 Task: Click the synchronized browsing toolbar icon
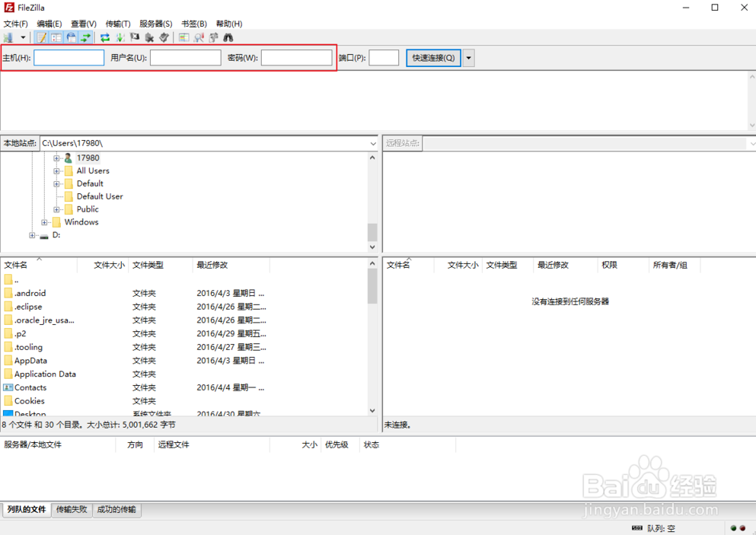coord(214,37)
